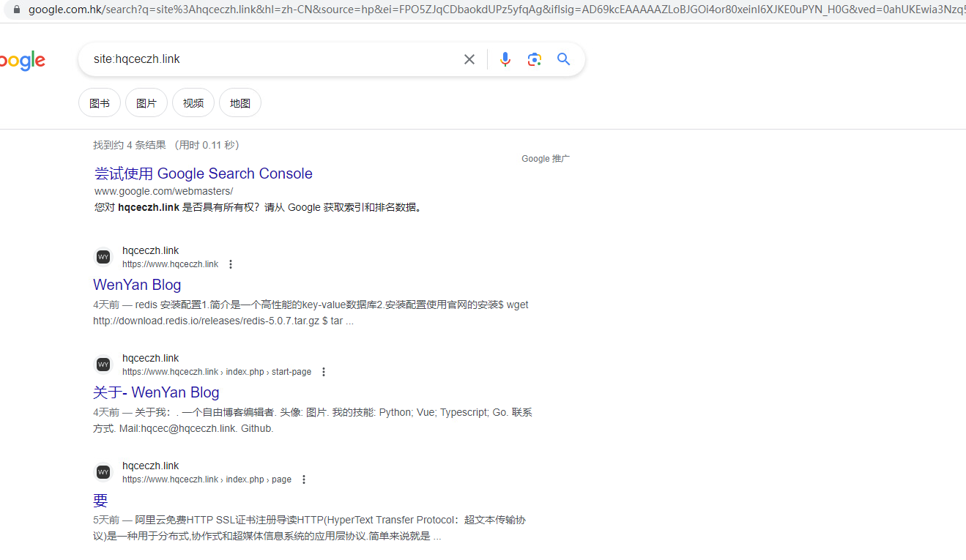The image size is (966, 560).
Task: Open the result titled 要
Action: (100, 501)
